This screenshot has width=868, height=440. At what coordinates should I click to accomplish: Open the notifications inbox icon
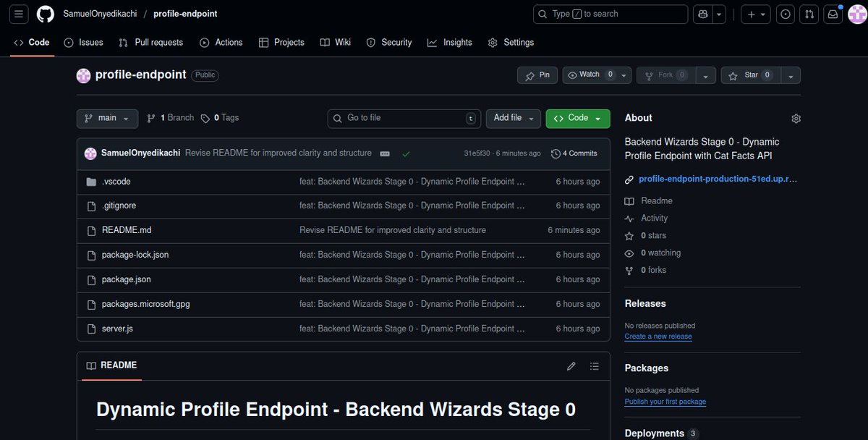tap(833, 14)
